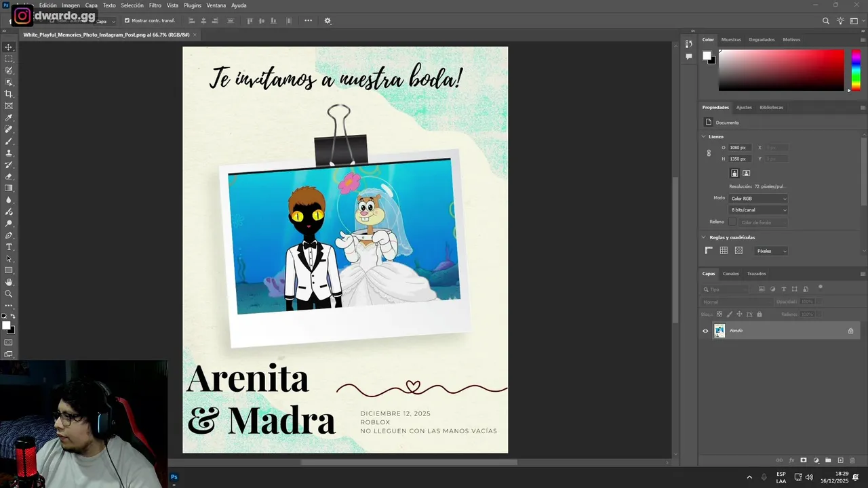The width and height of the screenshot is (868, 488).
Task: Click the hue spectrum slider
Action: pos(856,70)
